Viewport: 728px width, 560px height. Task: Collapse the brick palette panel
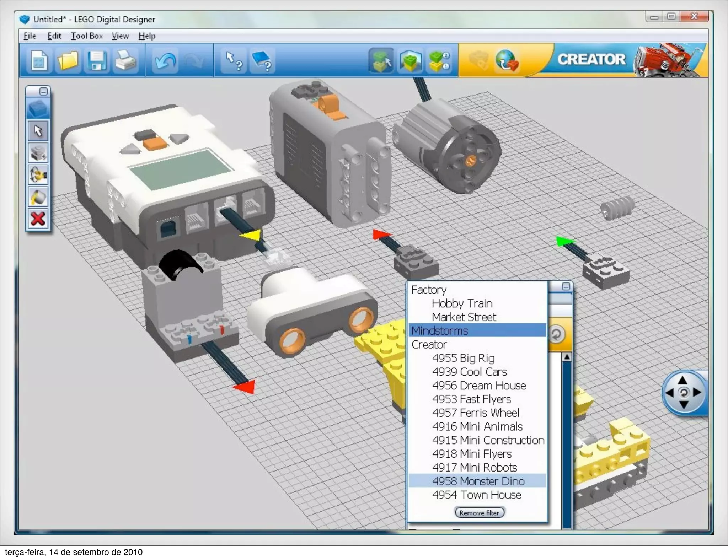566,286
